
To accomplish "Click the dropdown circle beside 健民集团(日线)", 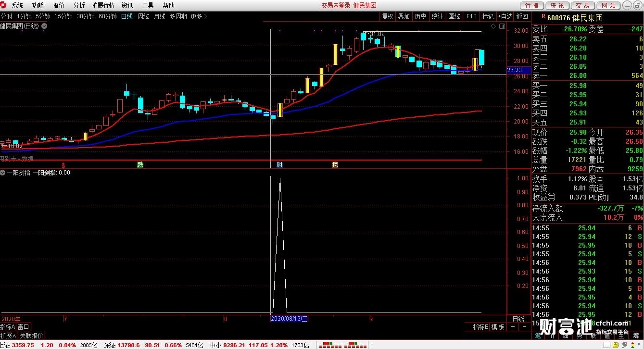I will coord(44,26).
